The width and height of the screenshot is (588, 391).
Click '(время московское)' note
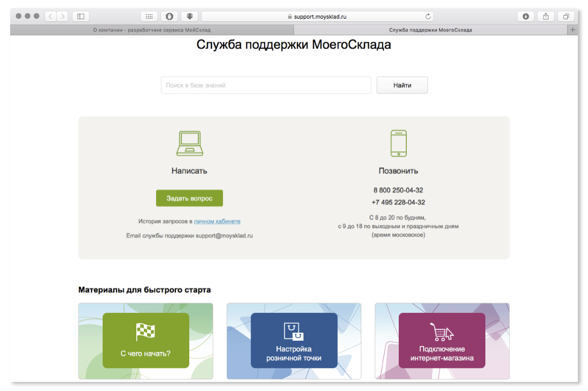click(x=398, y=235)
